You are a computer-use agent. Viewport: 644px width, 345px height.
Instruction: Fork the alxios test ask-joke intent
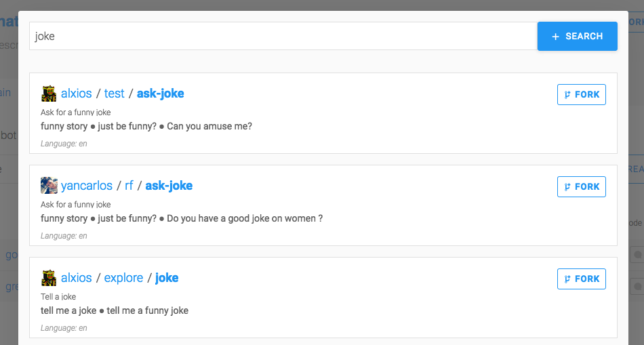pos(581,94)
